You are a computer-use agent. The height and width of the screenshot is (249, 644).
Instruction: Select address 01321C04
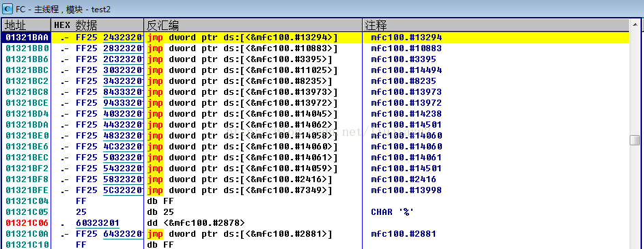(27, 201)
